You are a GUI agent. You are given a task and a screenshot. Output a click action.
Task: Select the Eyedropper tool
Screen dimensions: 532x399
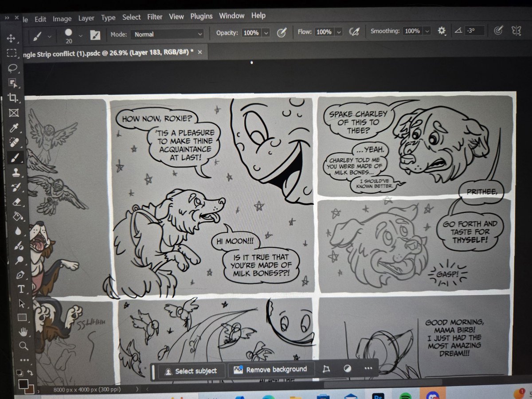click(x=13, y=128)
